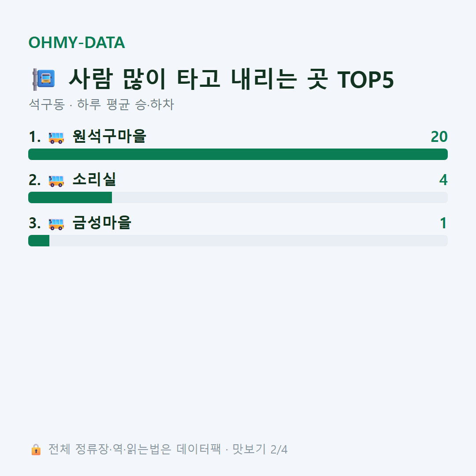
Task: Click the bus icon beside 금성마을
Action: (56, 224)
